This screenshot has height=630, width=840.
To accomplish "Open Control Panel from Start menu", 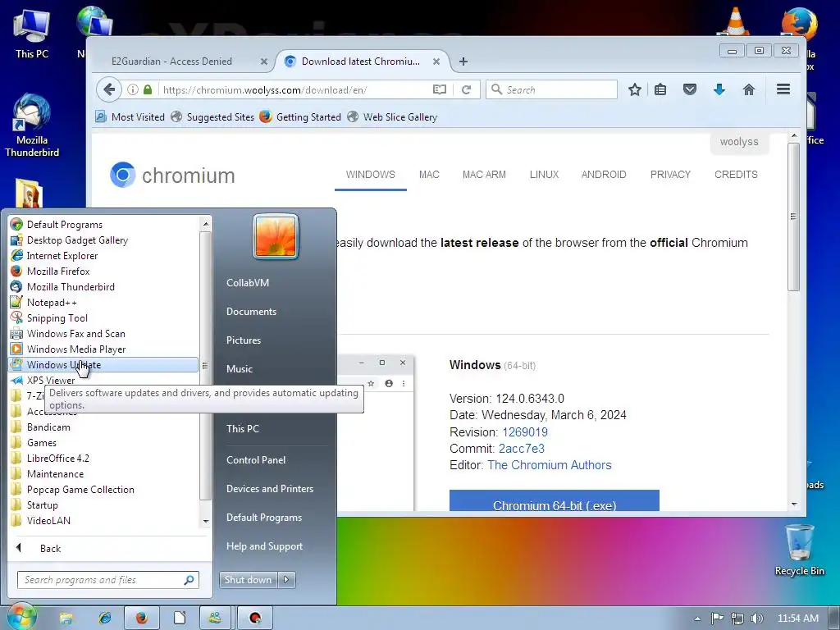I will click(256, 459).
